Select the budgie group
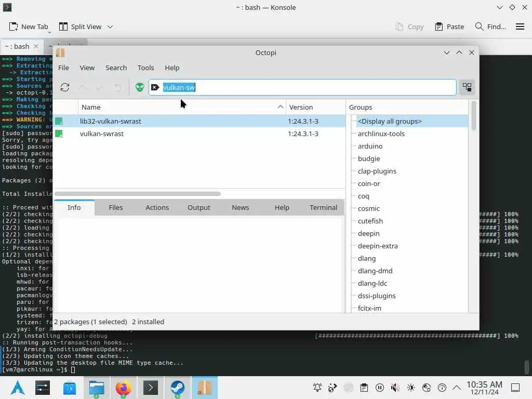Screen dimensions: 532x399 click(x=368, y=159)
